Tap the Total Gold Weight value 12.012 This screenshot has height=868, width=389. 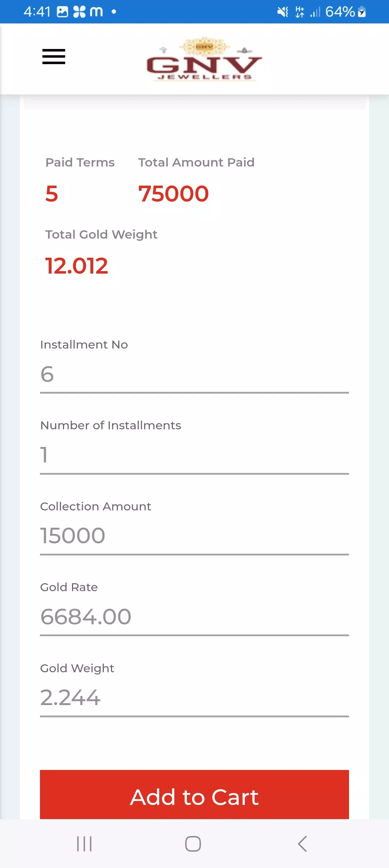(76, 266)
